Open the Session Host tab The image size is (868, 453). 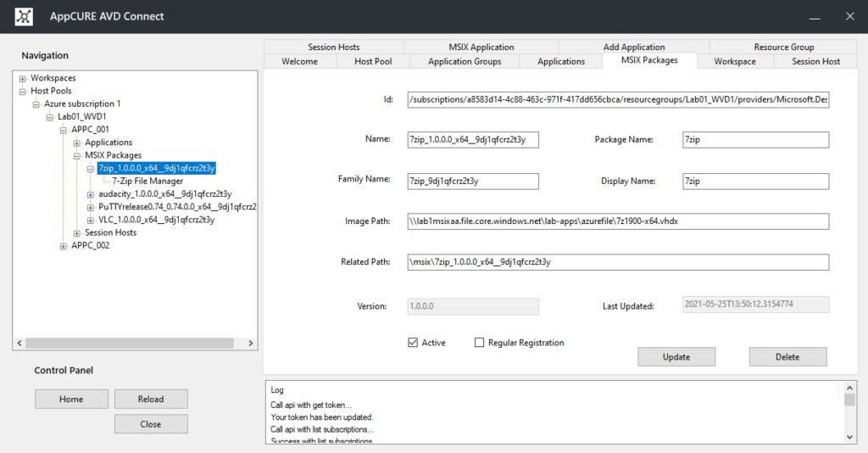click(x=815, y=61)
